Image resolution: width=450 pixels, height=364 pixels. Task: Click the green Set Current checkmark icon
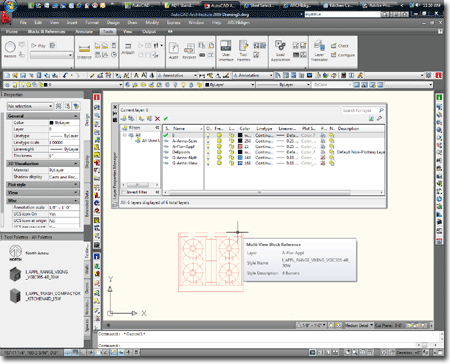tap(166, 118)
